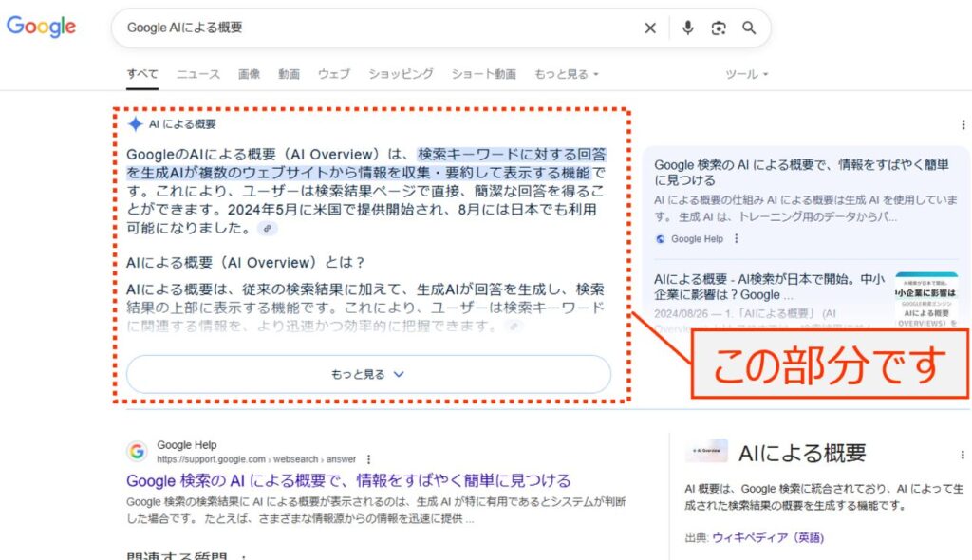Click the Google Help source favicon in card
The width and height of the screenshot is (972, 560).
pos(661,239)
